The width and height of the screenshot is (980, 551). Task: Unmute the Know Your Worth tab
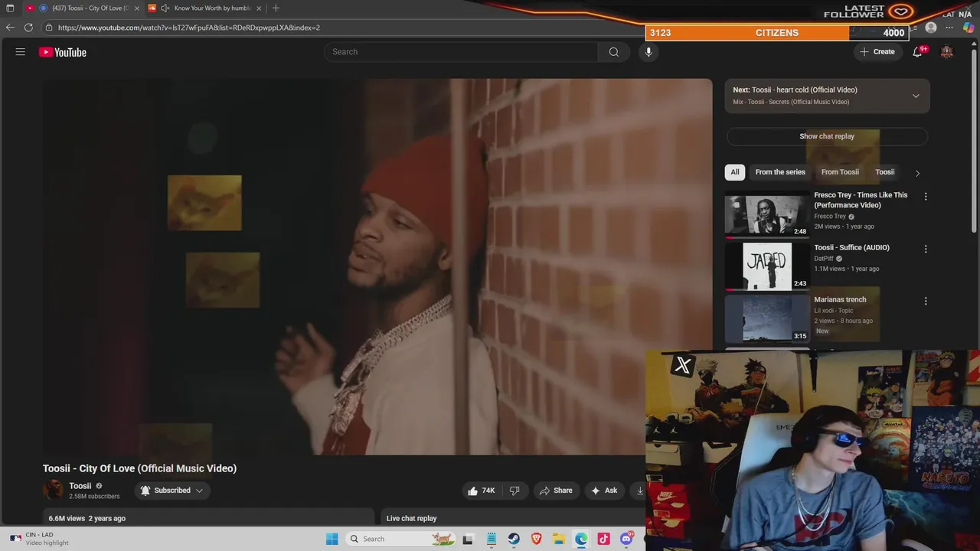coord(165,8)
